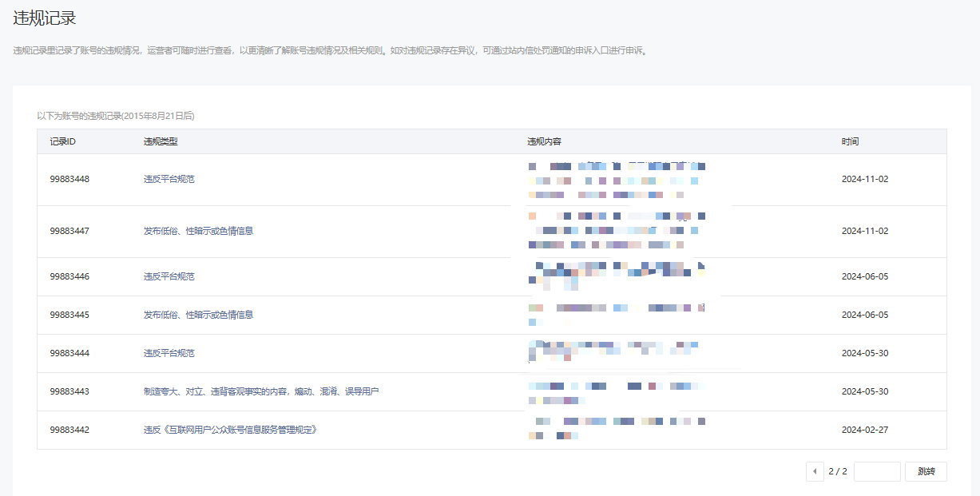Select record ID 99883444
Viewport: 980px width, 496px height.
click(x=69, y=353)
